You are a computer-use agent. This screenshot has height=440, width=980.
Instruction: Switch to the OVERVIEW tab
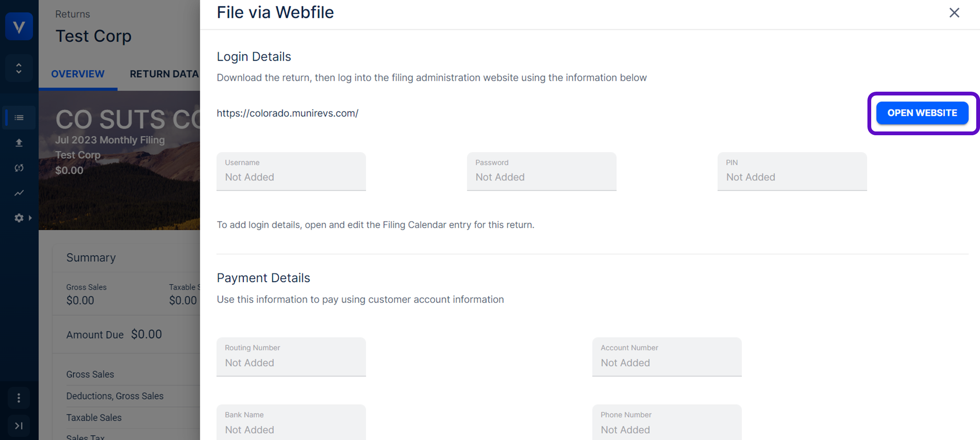[x=78, y=74]
